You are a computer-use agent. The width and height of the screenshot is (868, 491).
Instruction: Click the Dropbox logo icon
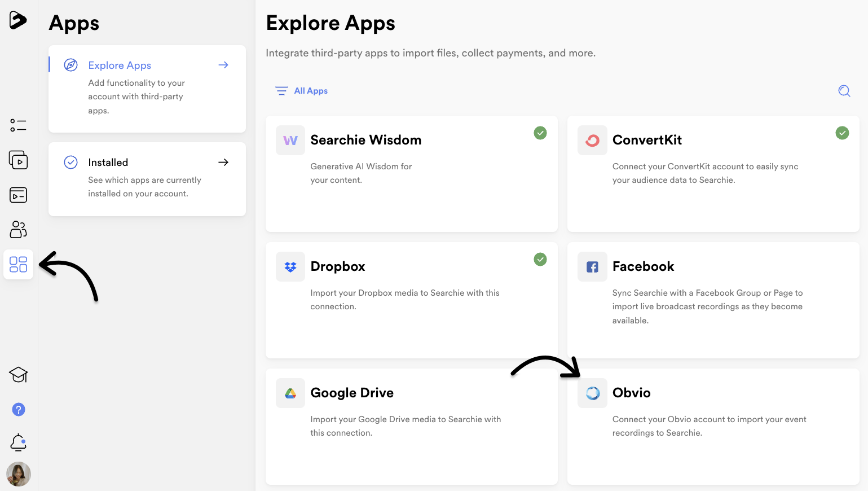coord(290,267)
